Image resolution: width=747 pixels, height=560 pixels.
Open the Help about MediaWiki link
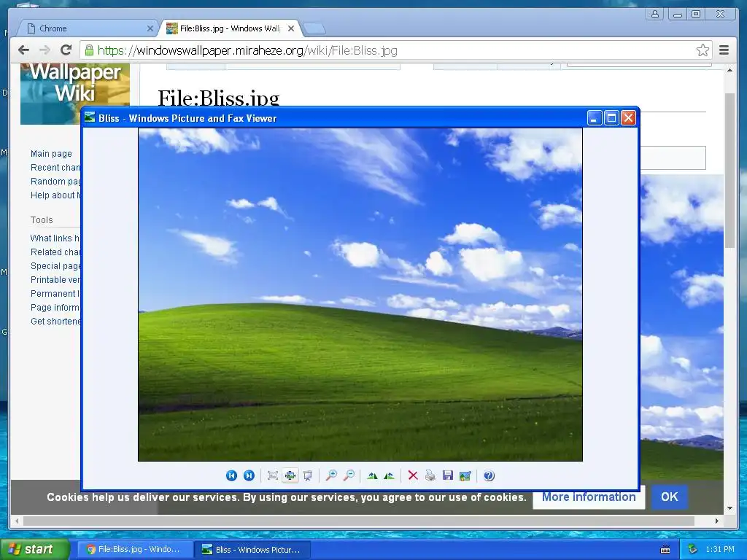(x=55, y=195)
